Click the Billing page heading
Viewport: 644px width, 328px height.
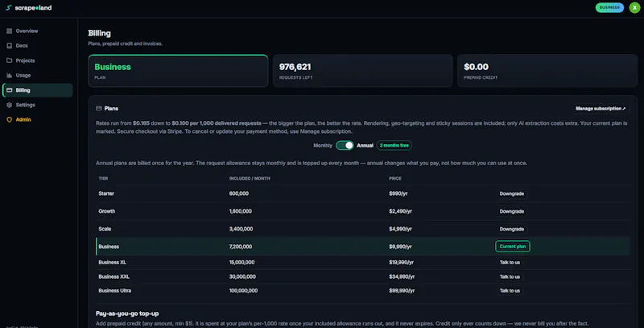(99, 33)
